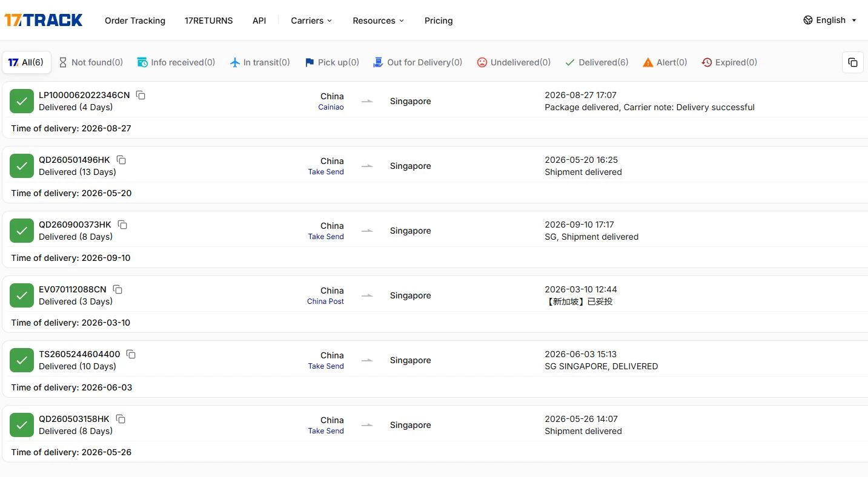The image size is (868, 477).
Task: Go to Order Tracking
Action: 135,21
